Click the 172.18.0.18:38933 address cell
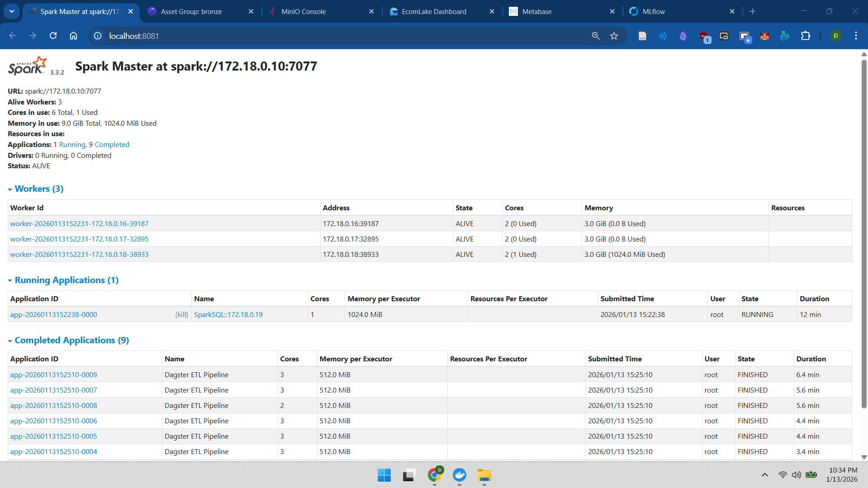868x488 pixels. 386,254
